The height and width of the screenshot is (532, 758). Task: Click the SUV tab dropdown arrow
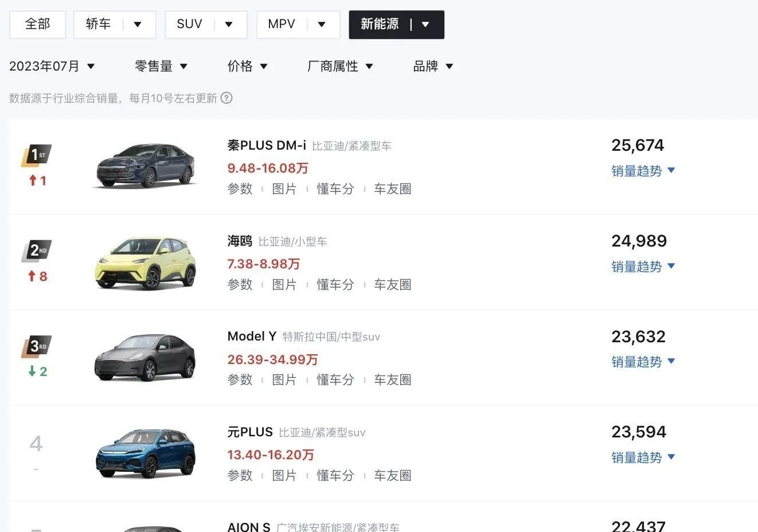coord(229,25)
